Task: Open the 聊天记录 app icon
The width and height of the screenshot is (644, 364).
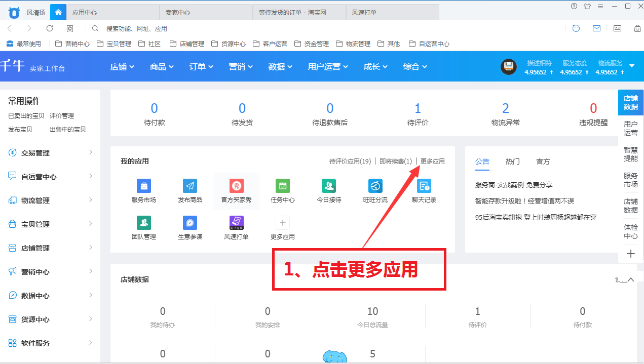Action: click(424, 186)
